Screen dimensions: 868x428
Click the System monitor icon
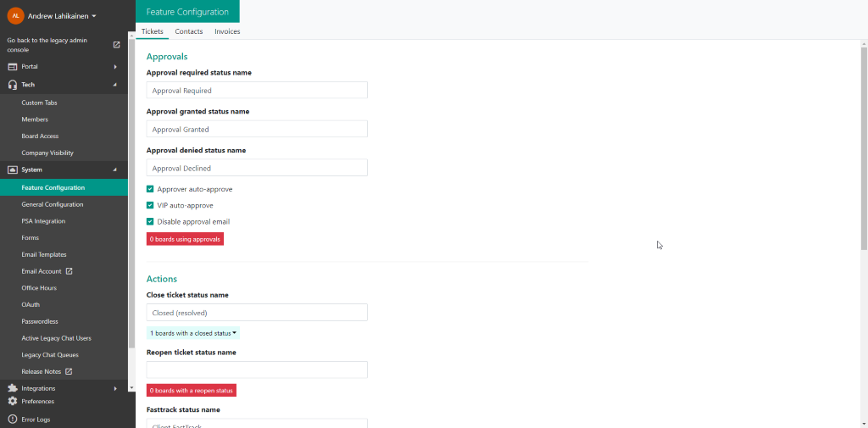tap(12, 170)
